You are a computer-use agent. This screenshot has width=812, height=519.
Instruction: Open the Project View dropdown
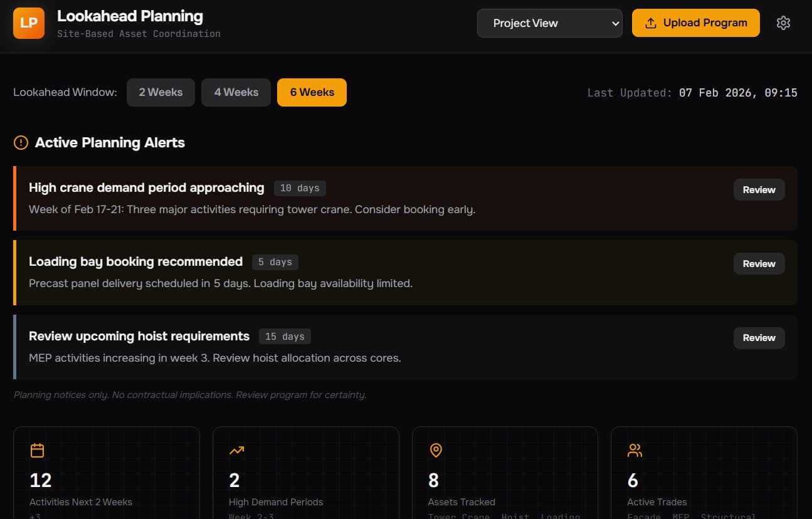click(549, 23)
